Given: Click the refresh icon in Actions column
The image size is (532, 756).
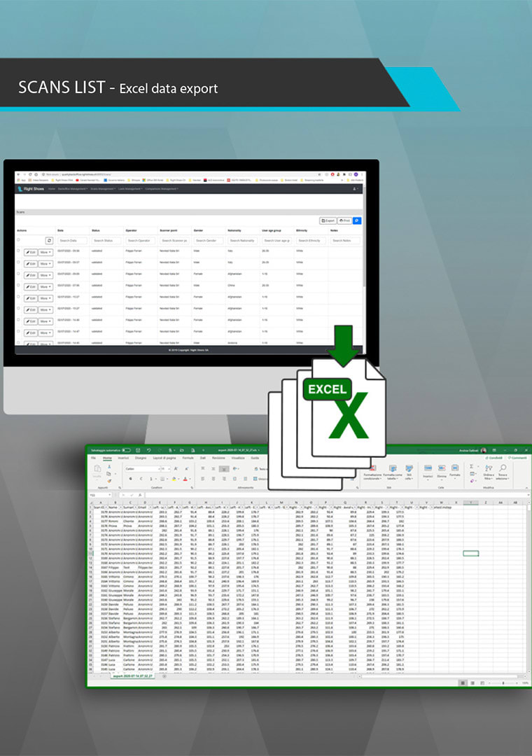Looking at the screenshot, I should click(x=49, y=240).
